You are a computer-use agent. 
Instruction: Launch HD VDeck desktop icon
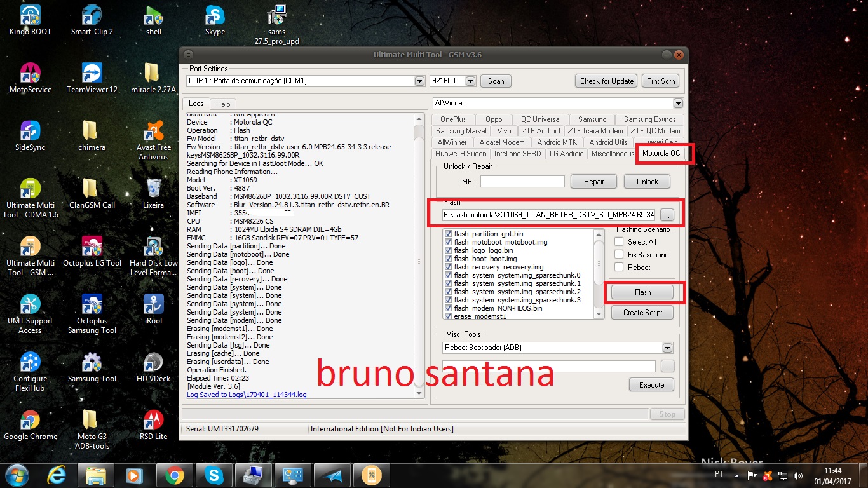153,367
